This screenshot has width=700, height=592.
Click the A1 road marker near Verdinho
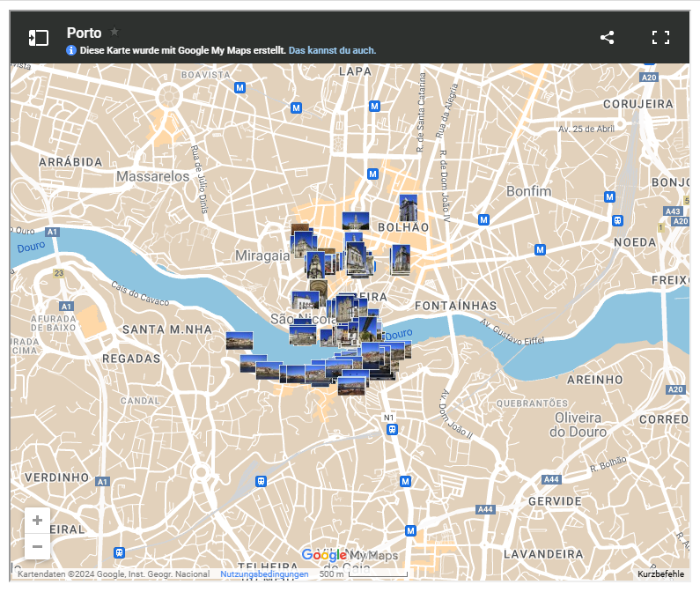[x=102, y=482]
